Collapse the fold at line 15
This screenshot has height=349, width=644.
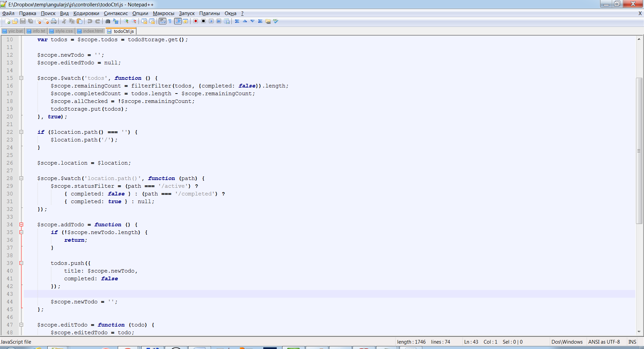click(21, 78)
